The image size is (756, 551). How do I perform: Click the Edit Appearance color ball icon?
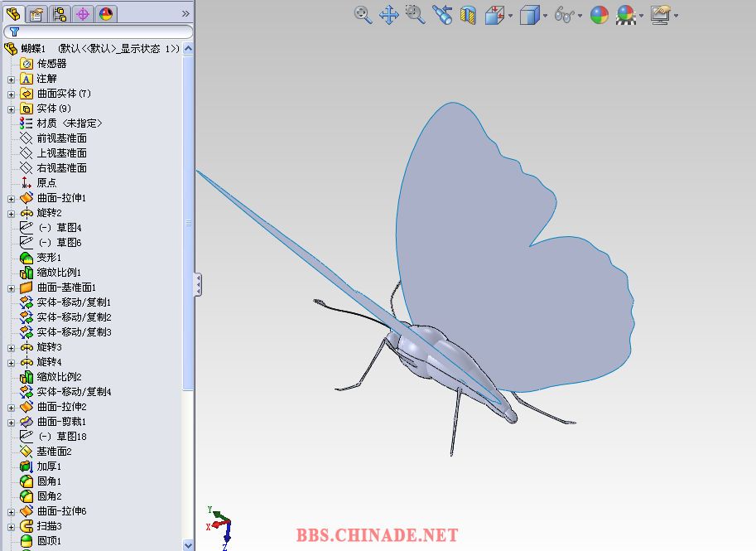[x=599, y=15]
